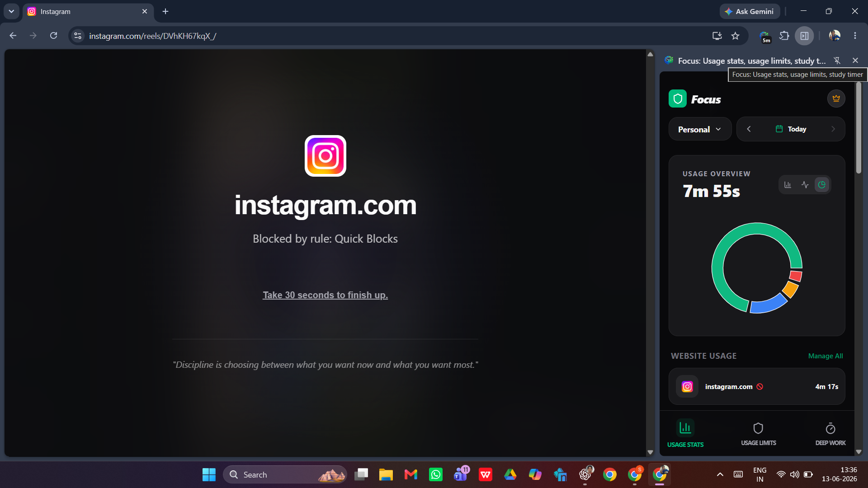Switch usage overview to donut chart view
868x488 pixels.
pos(822,185)
